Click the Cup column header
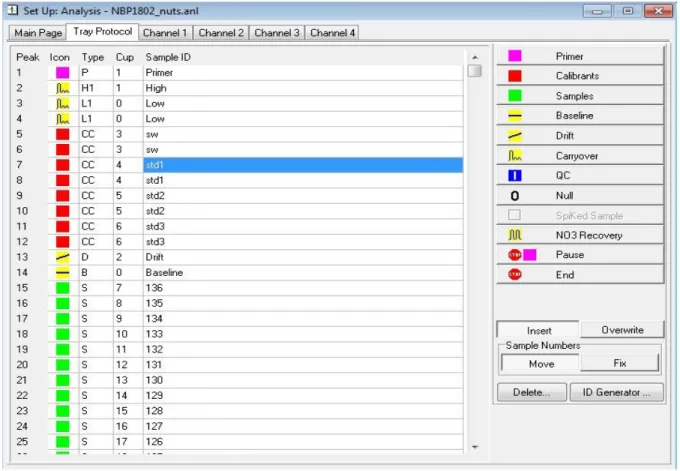The image size is (680, 471). click(124, 57)
